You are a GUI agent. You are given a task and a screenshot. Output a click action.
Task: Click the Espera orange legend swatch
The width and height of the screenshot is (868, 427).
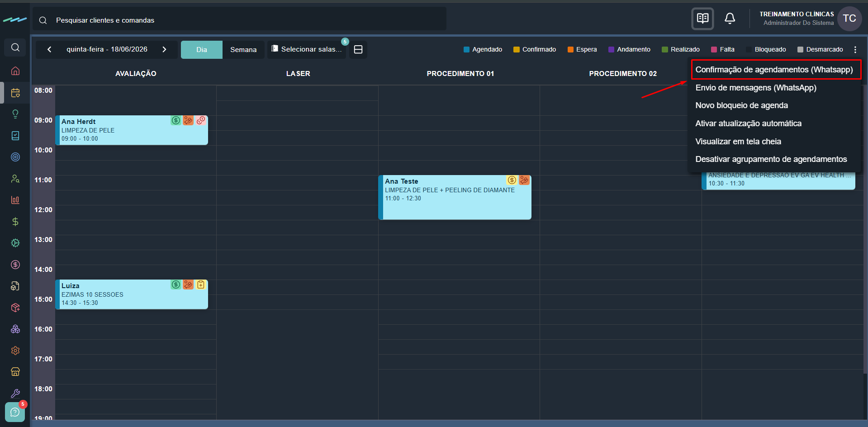point(570,50)
